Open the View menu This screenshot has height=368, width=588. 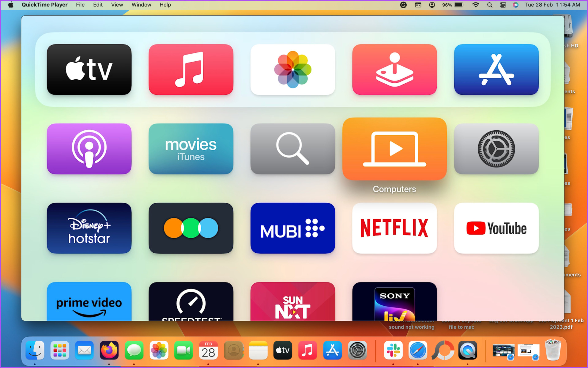[117, 5]
